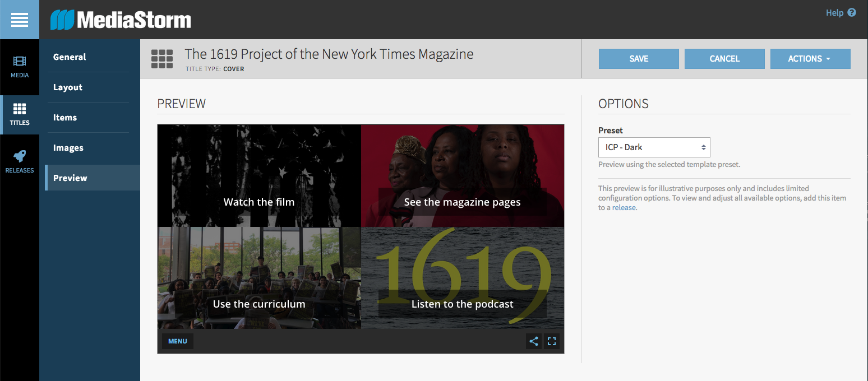The image size is (868, 381).
Task: Click the Menu button in preview
Action: click(x=178, y=341)
